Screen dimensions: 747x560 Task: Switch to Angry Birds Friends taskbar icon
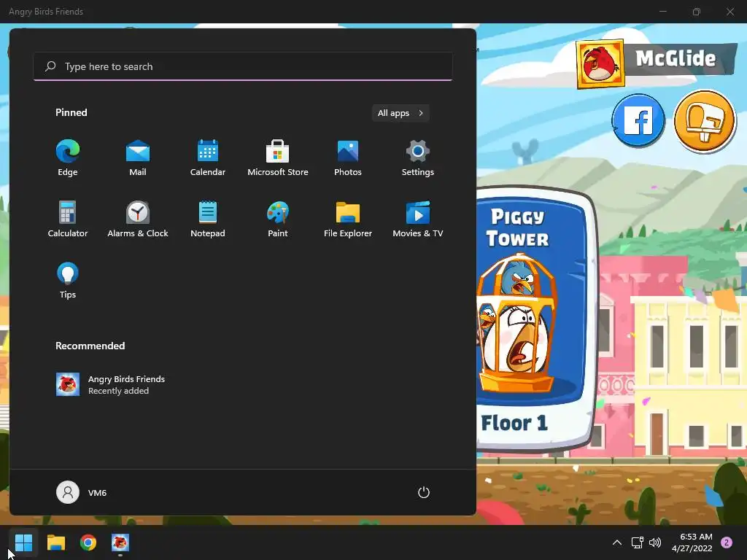pos(120,542)
